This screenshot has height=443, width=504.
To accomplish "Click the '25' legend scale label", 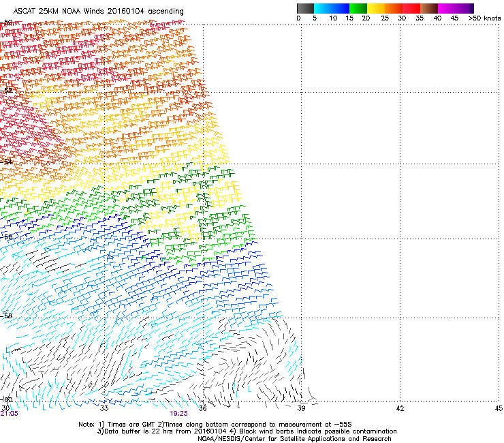I will coord(385,18).
